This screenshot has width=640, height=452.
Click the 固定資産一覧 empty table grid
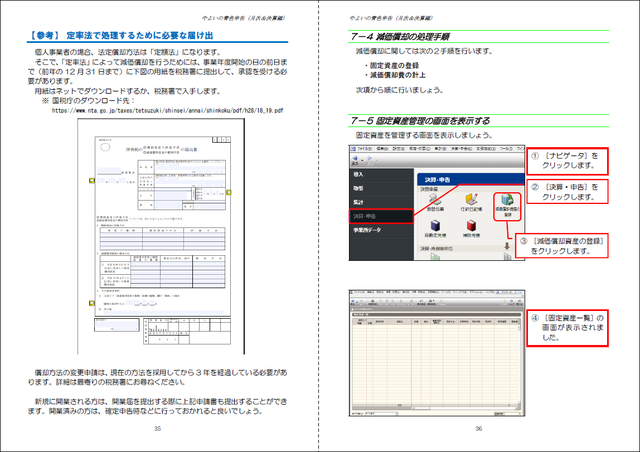tap(436, 363)
